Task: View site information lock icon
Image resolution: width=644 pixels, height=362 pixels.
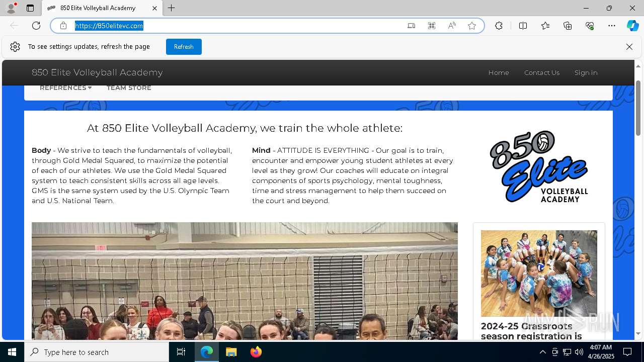Action: (x=63, y=26)
